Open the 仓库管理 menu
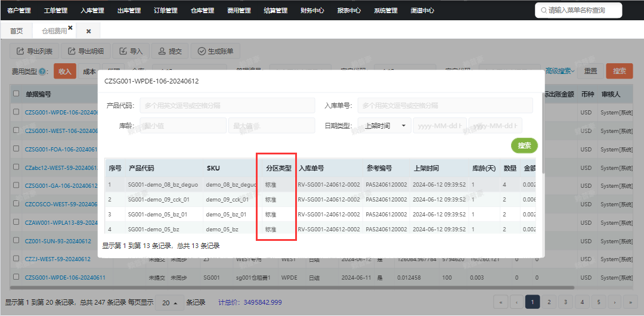 point(203,10)
